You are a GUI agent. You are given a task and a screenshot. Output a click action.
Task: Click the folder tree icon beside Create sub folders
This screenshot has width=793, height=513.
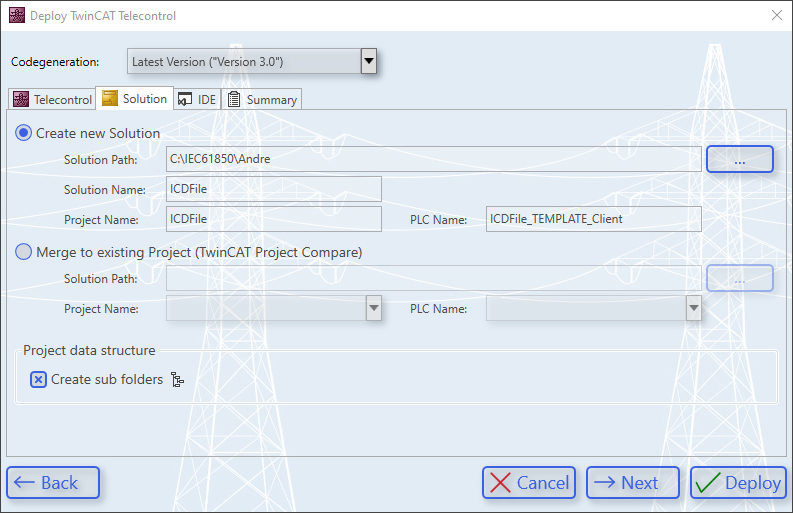(x=177, y=379)
